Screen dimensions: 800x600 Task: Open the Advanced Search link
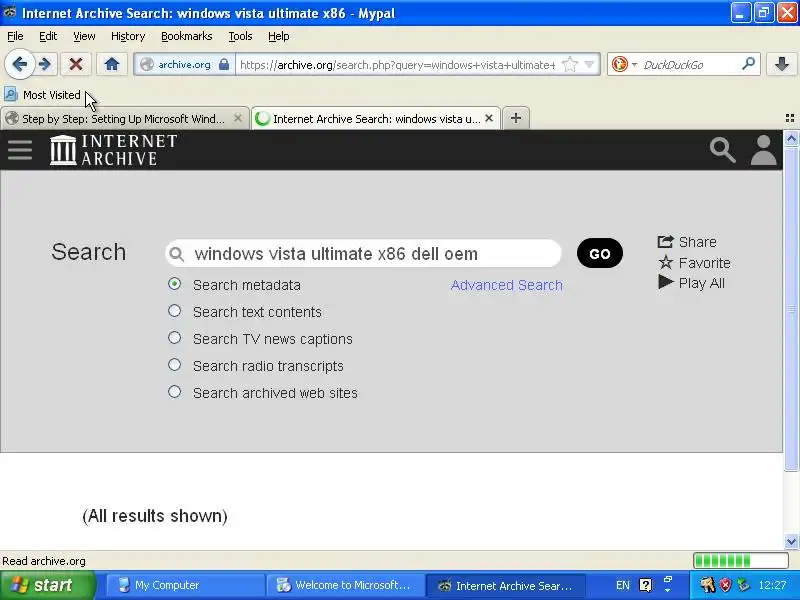(x=506, y=285)
